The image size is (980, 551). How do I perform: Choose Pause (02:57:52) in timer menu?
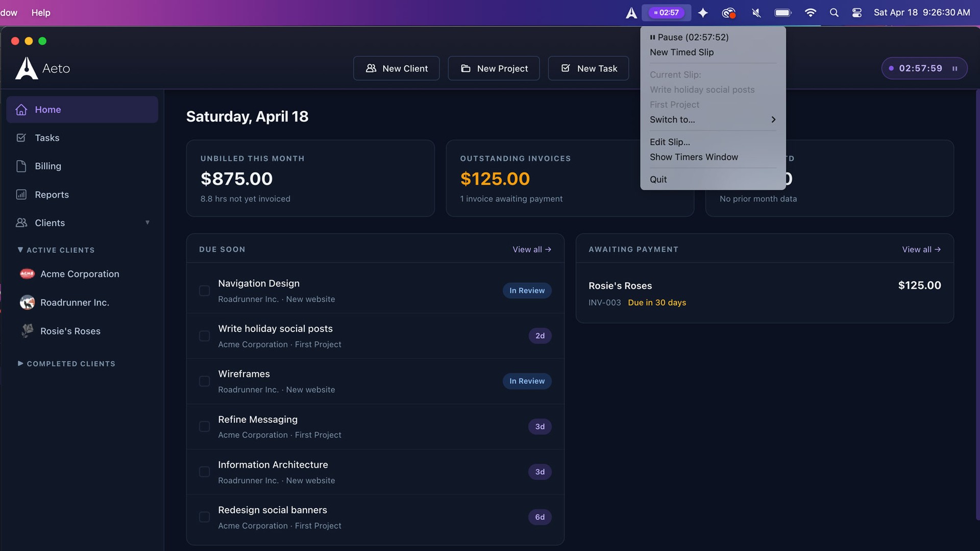[713, 37]
